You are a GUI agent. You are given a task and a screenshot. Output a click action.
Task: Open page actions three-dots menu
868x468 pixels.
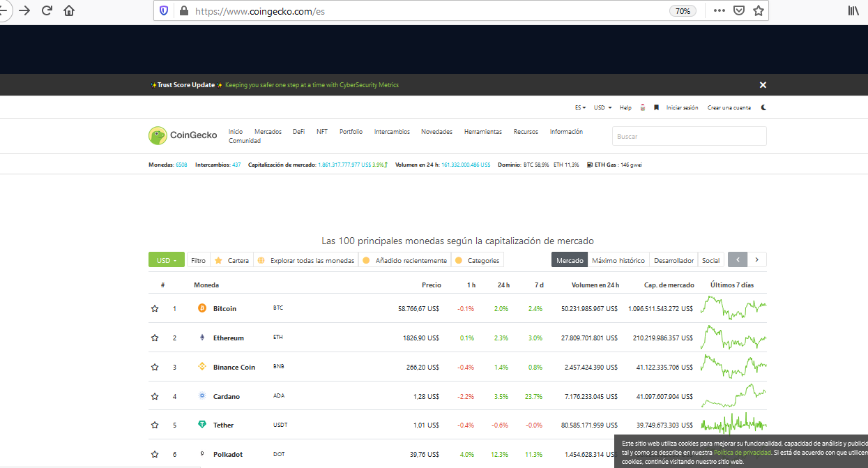coord(719,10)
